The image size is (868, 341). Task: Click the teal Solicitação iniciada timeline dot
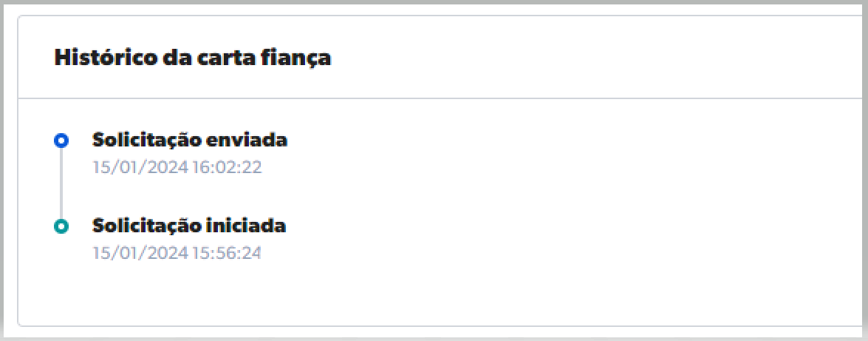(x=61, y=226)
